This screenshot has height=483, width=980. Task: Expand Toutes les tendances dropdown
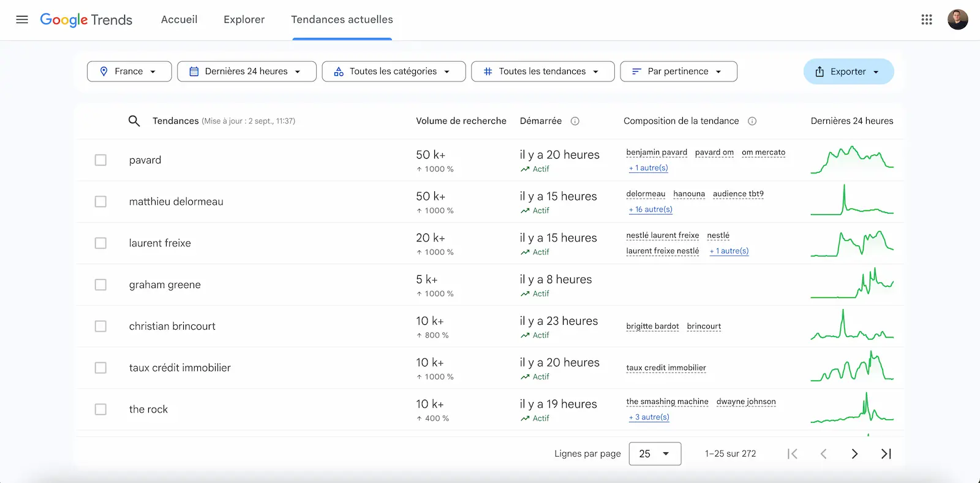click(x=543, y=72)
